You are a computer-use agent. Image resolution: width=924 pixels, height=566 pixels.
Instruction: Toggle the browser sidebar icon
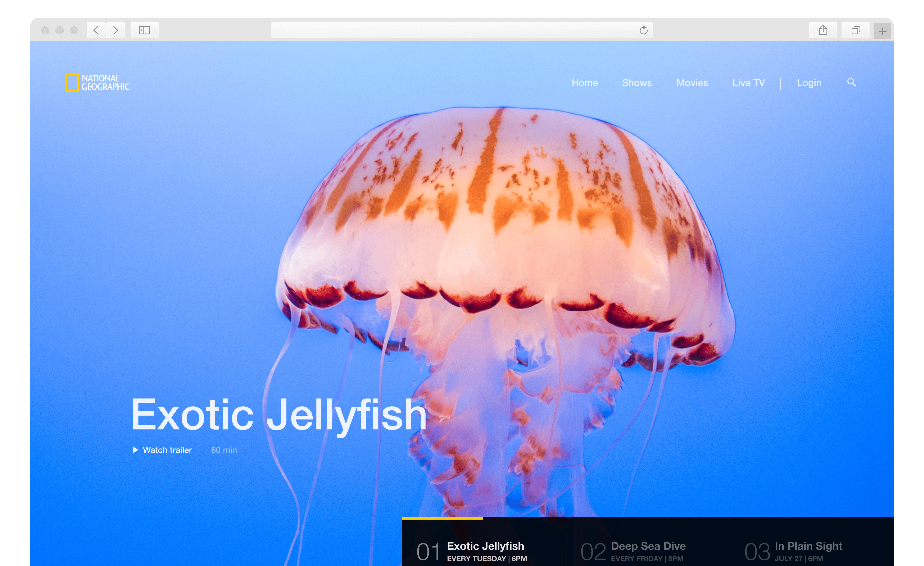pos(144,30)
